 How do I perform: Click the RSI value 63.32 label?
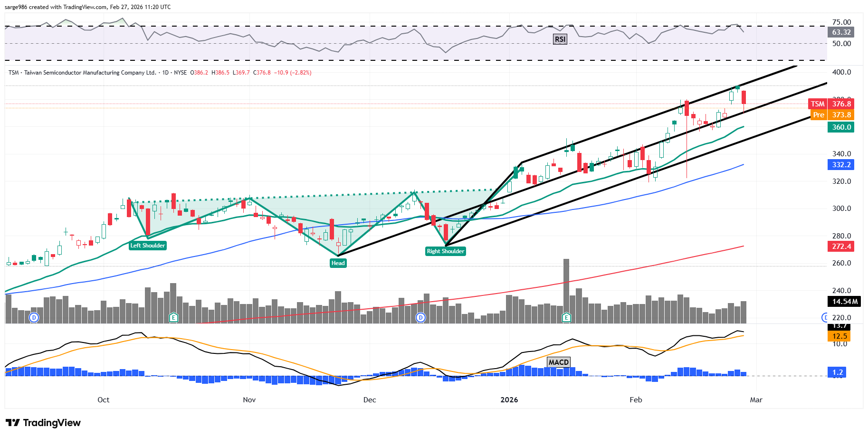point(841,32)
